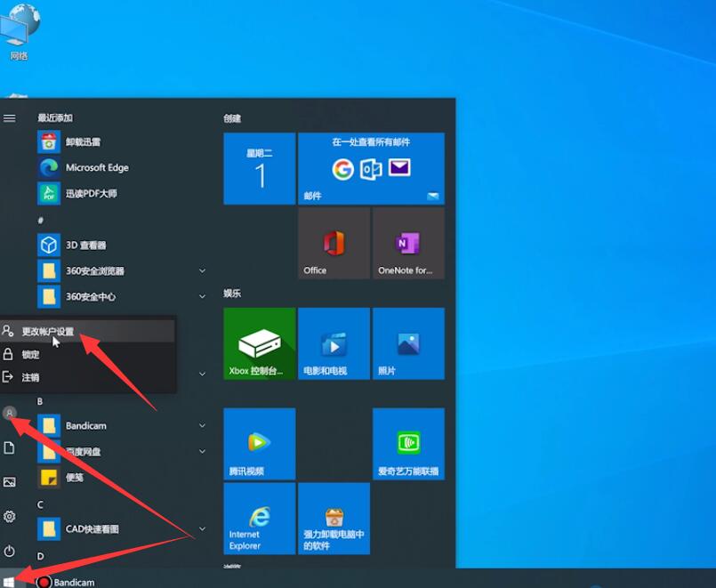Open Microsoft Edge from app list

pos(121,167)
